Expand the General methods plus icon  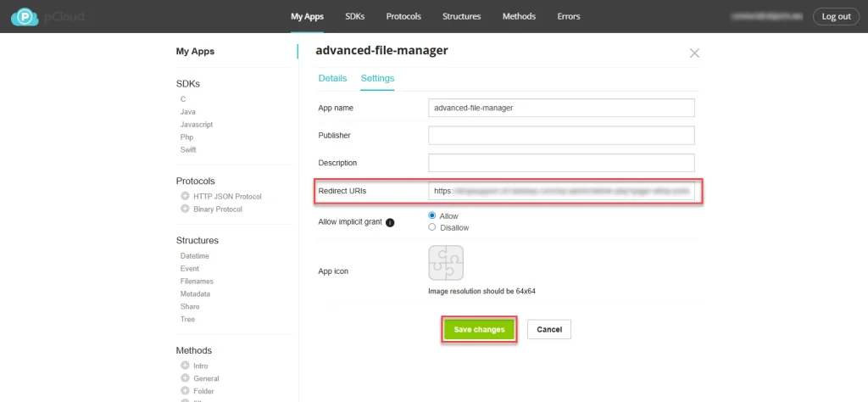[185, 378]
